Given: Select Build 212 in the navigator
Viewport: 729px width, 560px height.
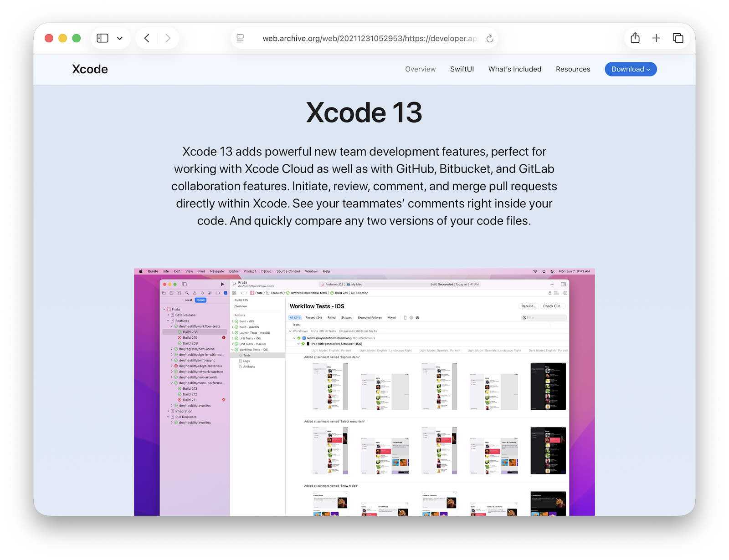Looking at the screenshot, I should [190, 394].
